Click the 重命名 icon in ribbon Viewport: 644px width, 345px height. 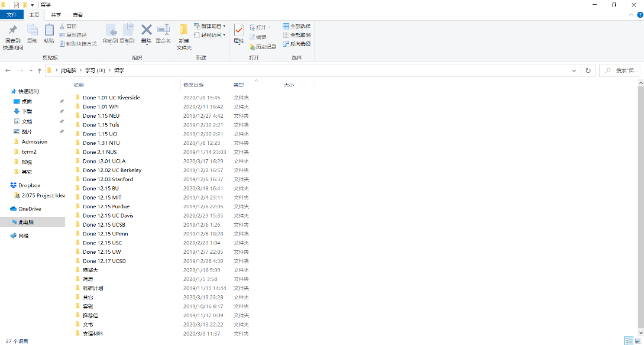pos(163,30)
